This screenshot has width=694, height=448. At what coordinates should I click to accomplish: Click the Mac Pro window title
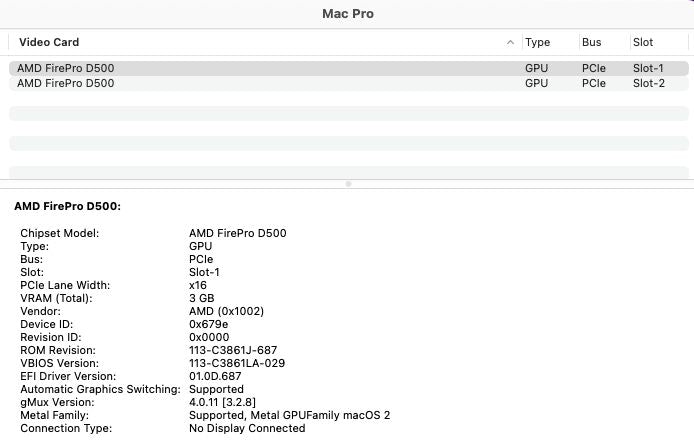(x=347, y=14)
